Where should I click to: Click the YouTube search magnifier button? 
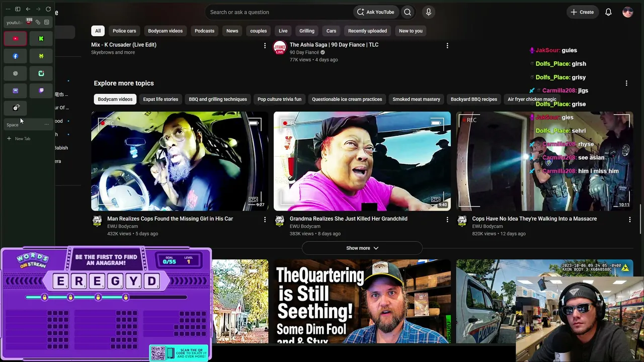pos(408,12)
